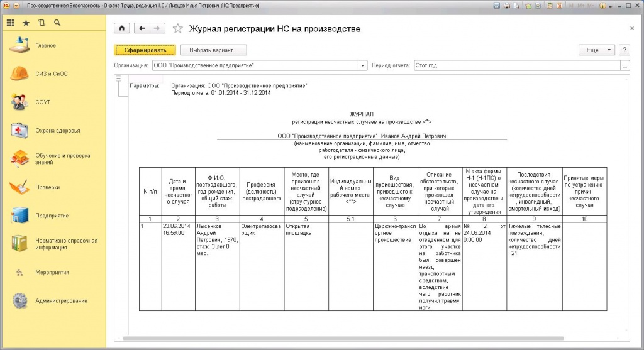
Task: Open the СИЗ и СиОС section
Action: (x=53, y=74)
